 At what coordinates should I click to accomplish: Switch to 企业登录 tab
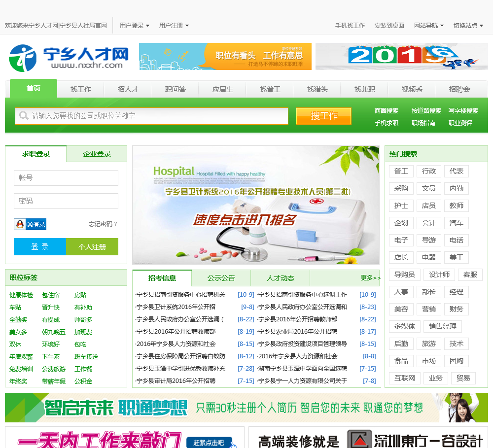pyautogui.click(x=97, y=154)
